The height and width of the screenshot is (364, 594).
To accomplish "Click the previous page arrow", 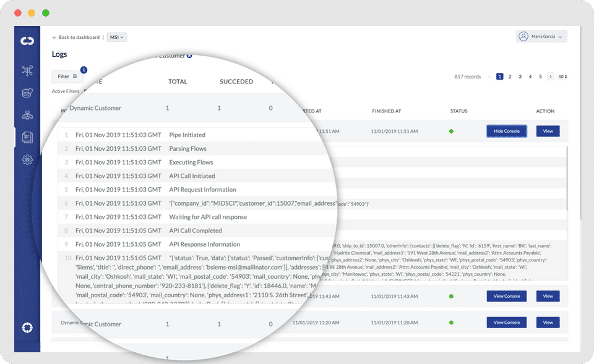I will point(489,77).
